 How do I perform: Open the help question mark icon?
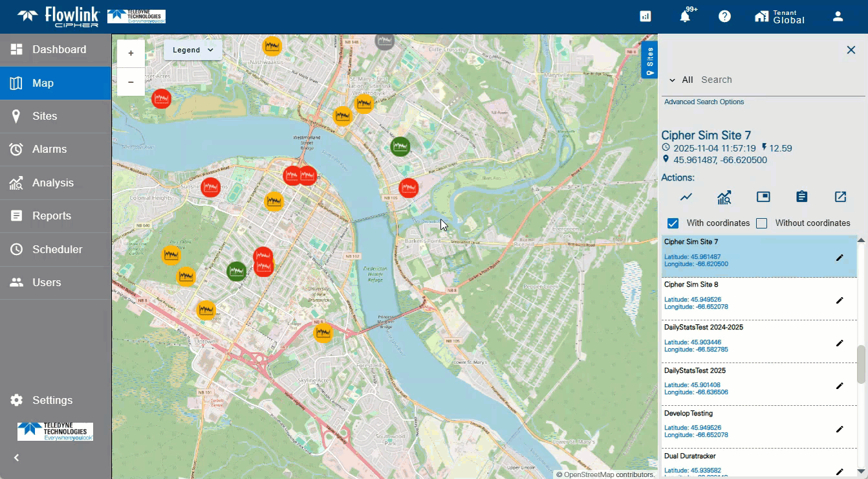(x=724, y=17)
